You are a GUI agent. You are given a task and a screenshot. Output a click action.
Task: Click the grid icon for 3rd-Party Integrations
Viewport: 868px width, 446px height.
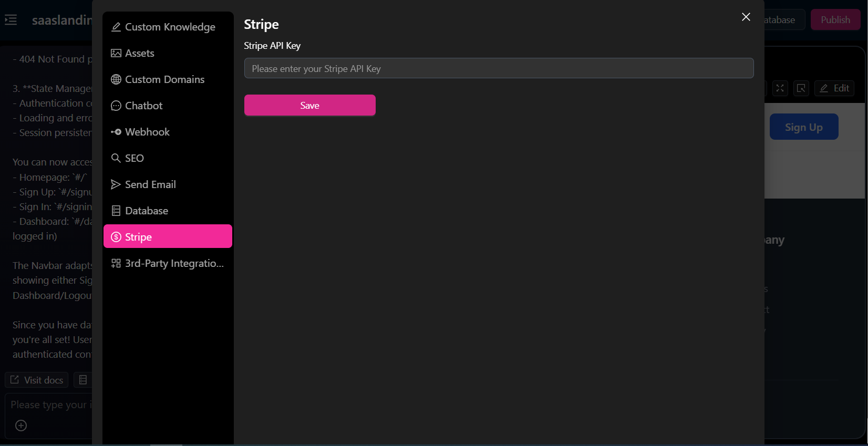(116, 263)
